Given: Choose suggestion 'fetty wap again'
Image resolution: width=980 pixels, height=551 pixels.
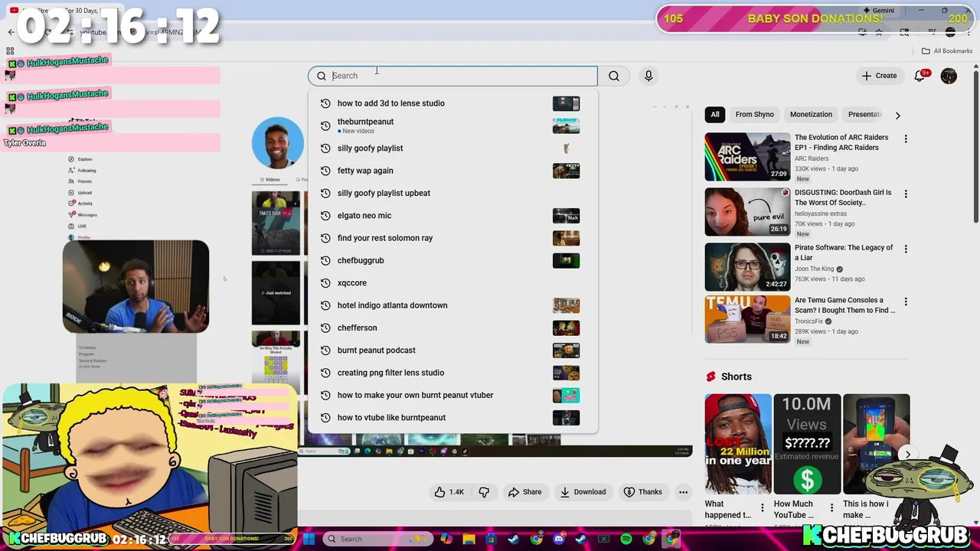Looking at the screenshot, I should (452, 171).
